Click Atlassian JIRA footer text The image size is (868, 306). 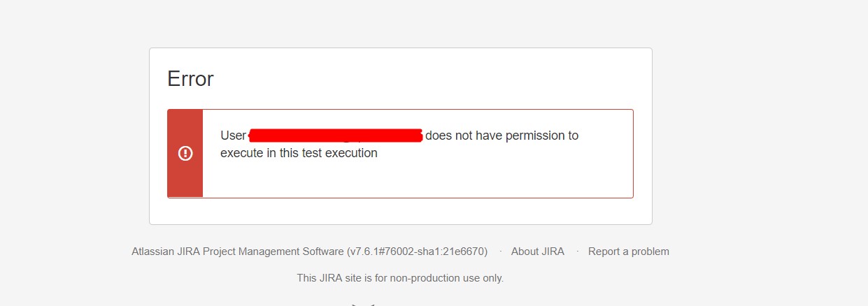point(166,252)
